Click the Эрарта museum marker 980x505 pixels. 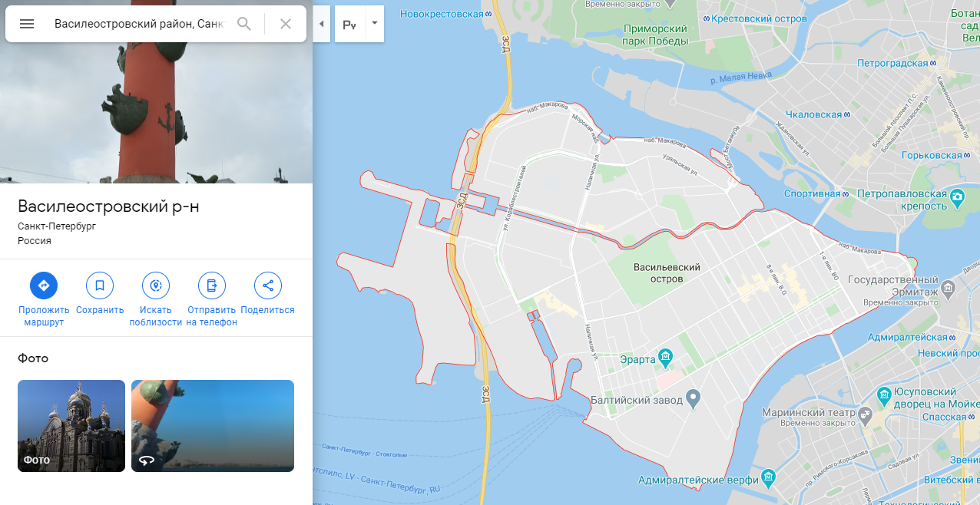point(666,358)
